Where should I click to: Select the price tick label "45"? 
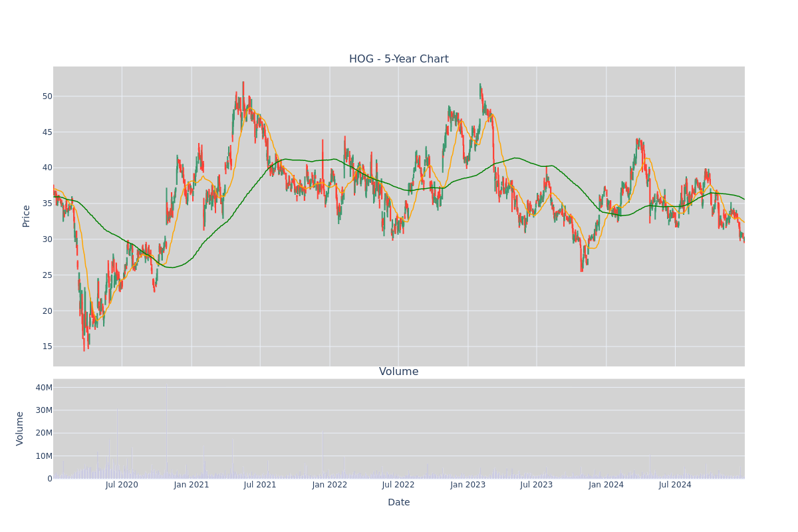(x=47, y=132)
